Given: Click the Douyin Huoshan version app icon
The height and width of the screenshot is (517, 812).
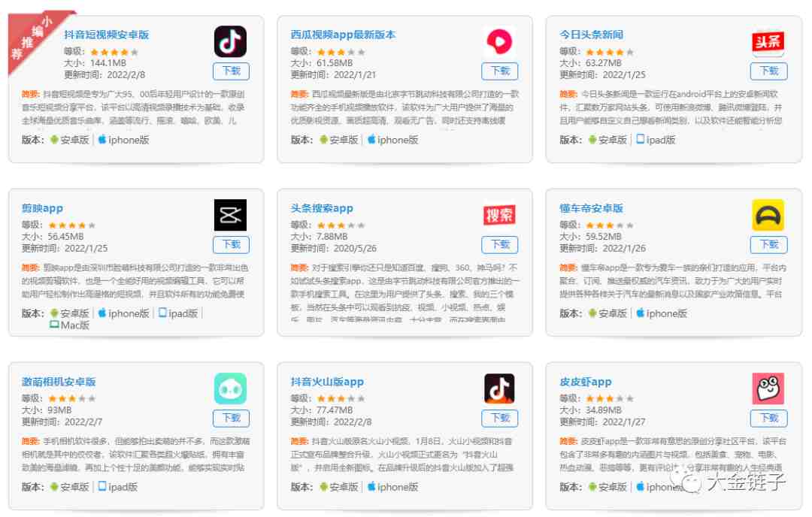Looking at the screenshot, I should (x=499, y=389).
